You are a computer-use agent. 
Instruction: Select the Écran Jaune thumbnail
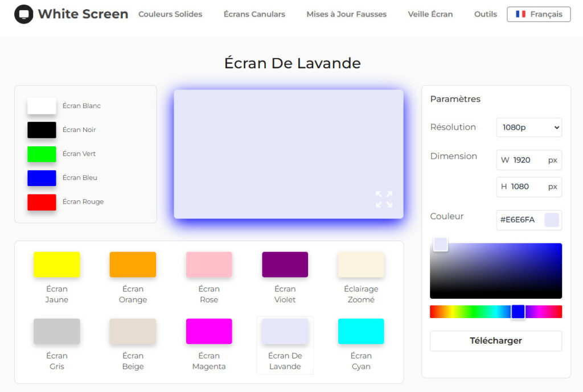pos(56,265)
